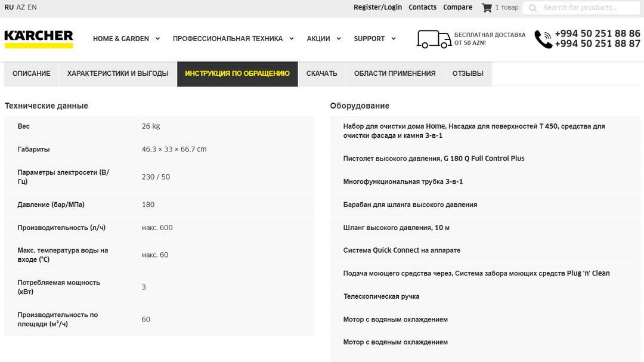This screenshot has height=362, width=644.
Task: Expand the Home & Garden chevron
Action: click(x=157, y=39)
